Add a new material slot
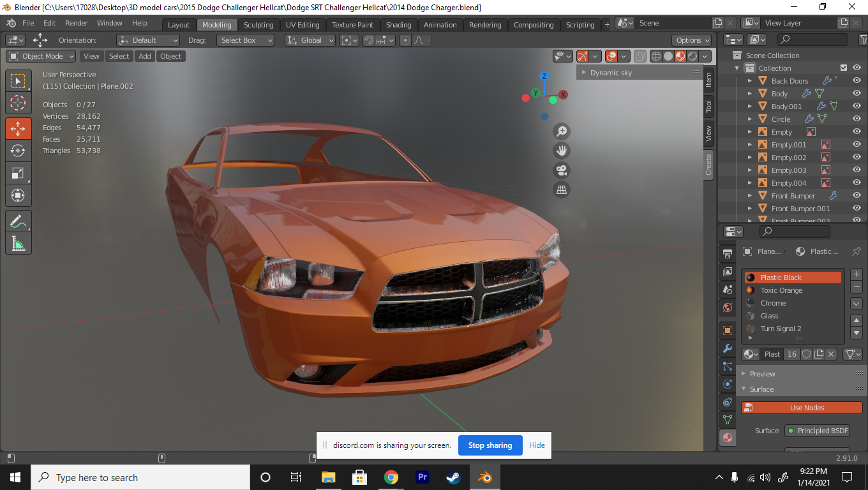This screenshot has width=868, height=490. click(857, 274)
